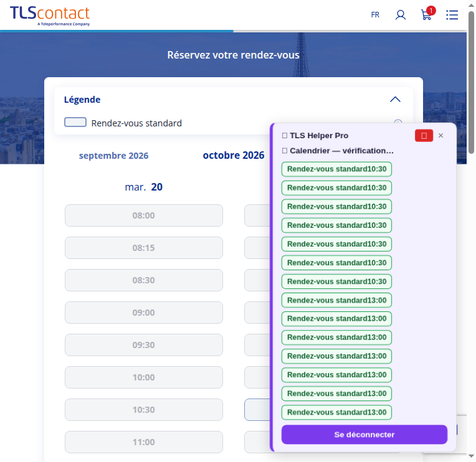Image resolution: width=476 pixels, height=462 pixels.
Task: Open the hamburger list menu icon
Action: pos(452,14)
